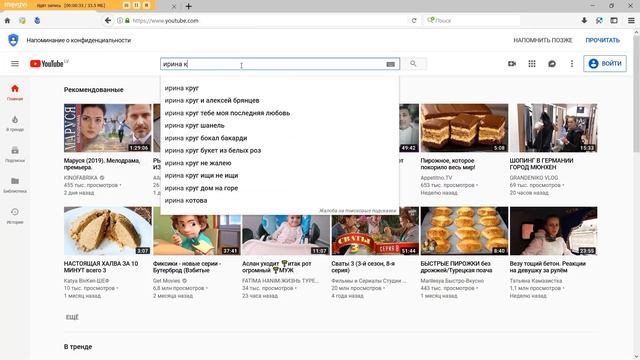
Task: Click the magnifier search button
Action: pos(413,64)
